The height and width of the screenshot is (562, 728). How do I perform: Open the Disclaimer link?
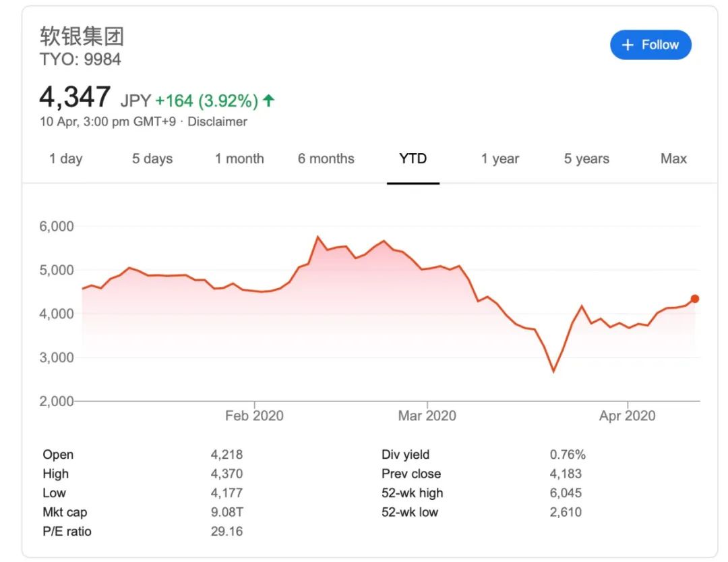tap(217, 122)
